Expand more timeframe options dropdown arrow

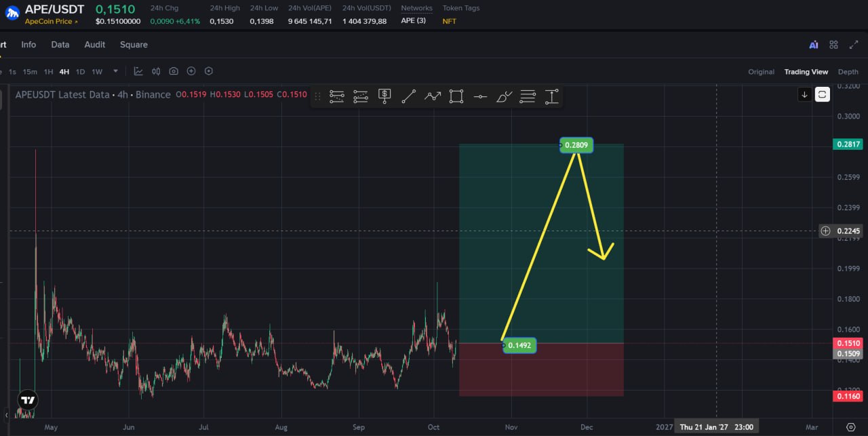point(115,71)
